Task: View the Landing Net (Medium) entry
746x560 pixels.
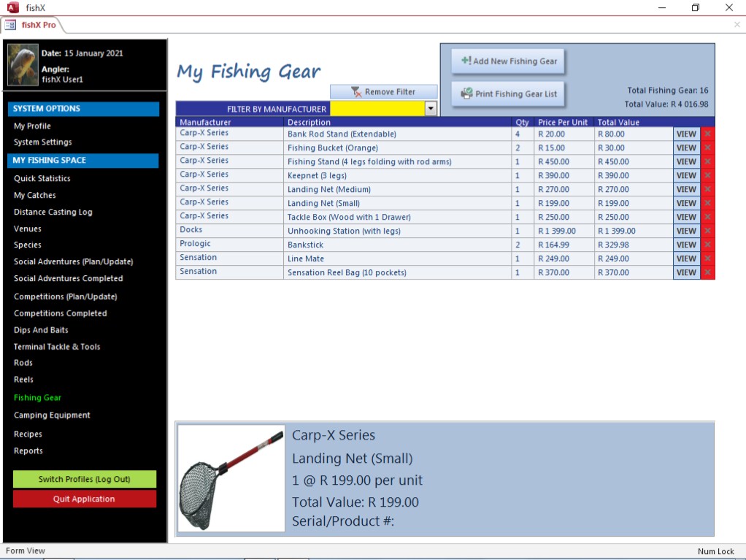Action: (686, 189)
